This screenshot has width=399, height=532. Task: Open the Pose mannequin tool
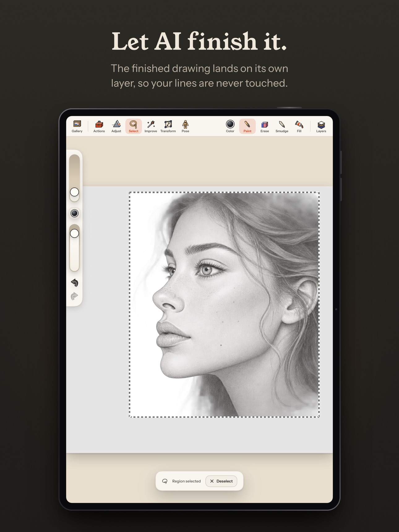tap(185, 127)
